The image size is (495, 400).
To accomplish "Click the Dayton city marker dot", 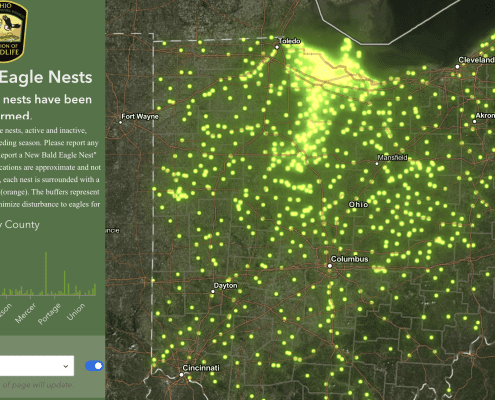I will pos(213,292).
